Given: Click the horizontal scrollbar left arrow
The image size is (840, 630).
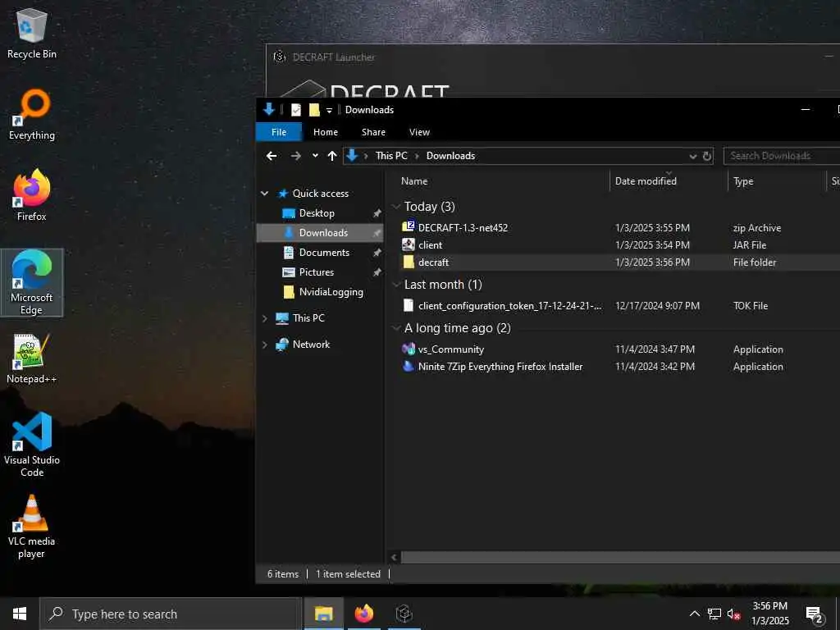Looking at the screenshot, I should click(395, 557).
